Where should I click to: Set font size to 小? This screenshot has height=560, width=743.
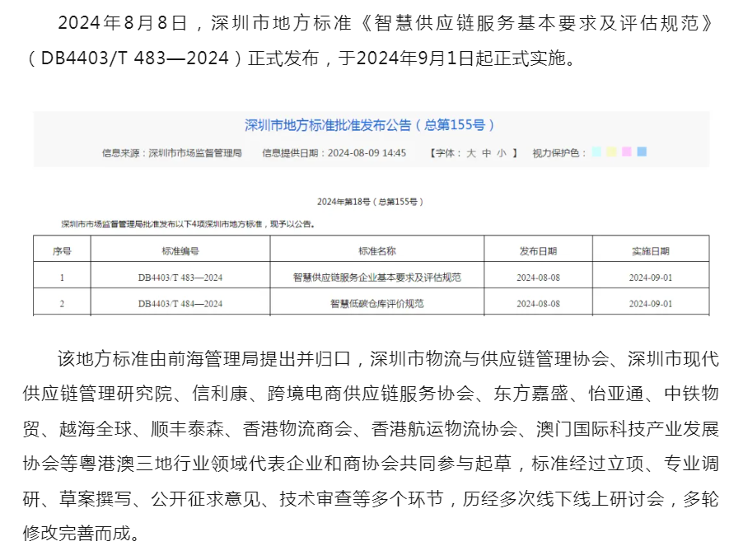pos(502,153)
